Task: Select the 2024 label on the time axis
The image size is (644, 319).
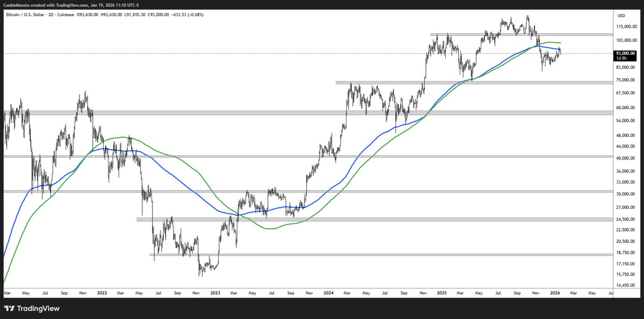Action: click(328, 293)
